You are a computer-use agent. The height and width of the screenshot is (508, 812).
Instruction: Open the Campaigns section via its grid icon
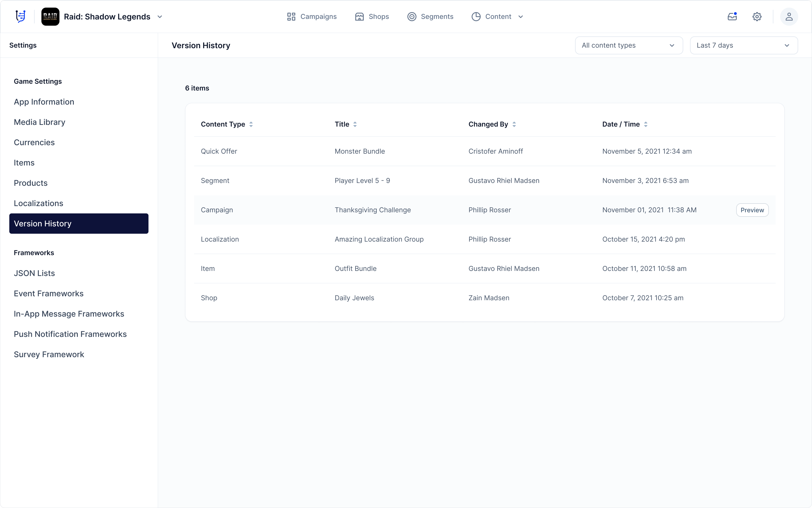(x=291, y=16)
